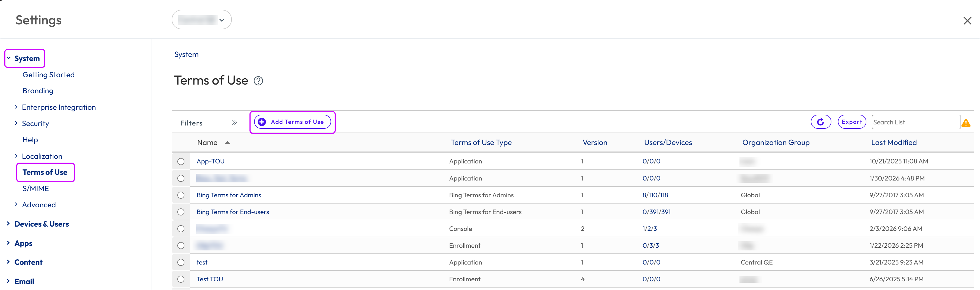Expand the Content section

(x=8, y=262)
